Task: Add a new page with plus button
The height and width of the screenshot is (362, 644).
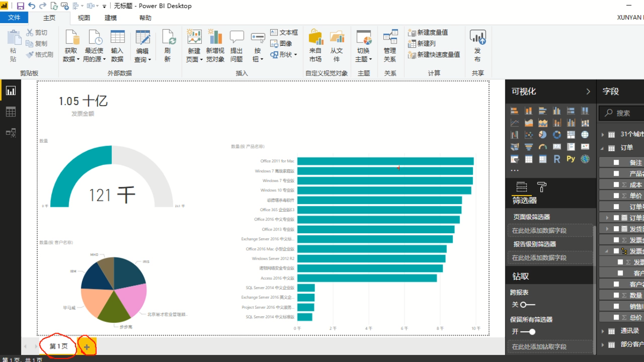Action: (x=87, y=347)
